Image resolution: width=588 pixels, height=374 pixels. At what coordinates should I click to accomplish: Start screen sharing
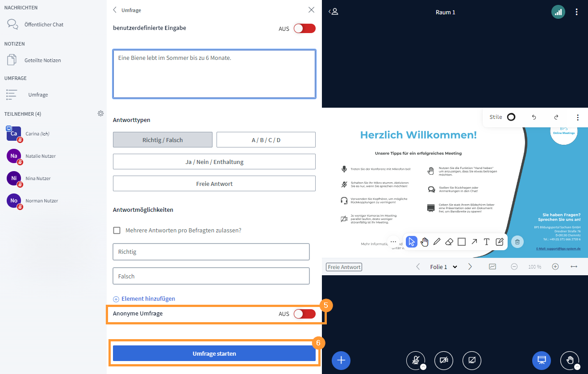tap(471, 360)
